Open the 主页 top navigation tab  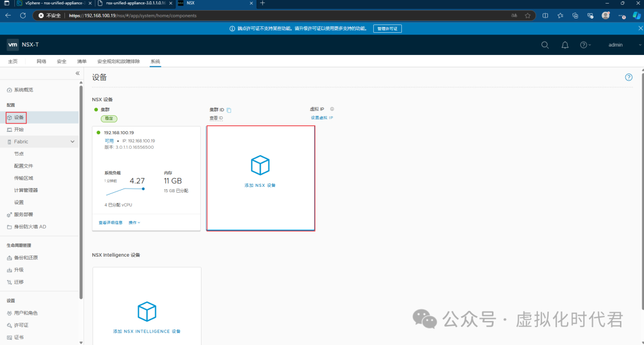click(x=13, y=61)
